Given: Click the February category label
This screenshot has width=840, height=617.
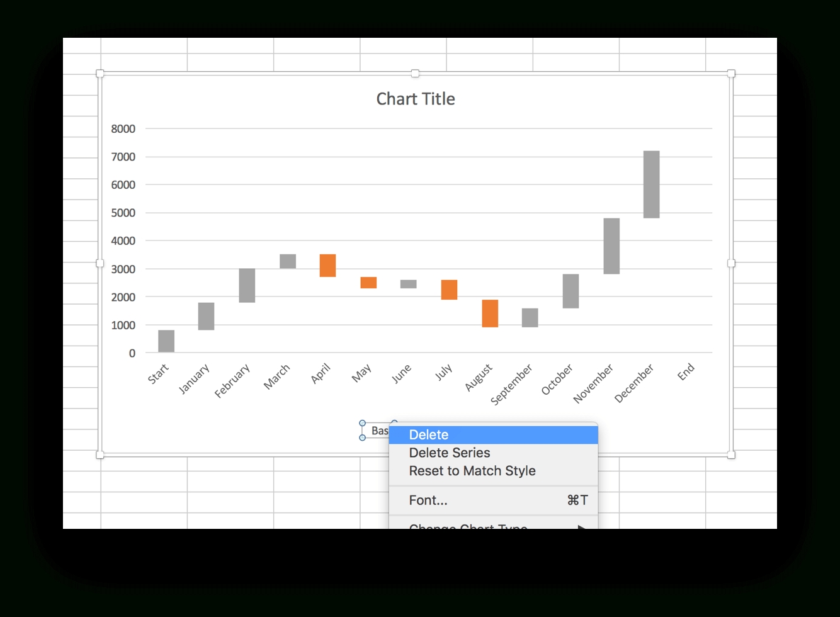Looking at the screenshot, I should (x=232, y=381).
